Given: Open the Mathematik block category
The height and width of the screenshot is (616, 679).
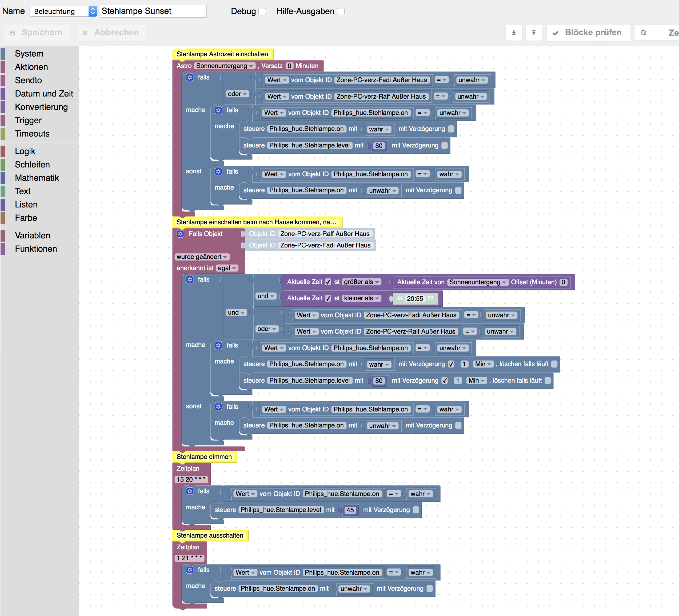Looking at the screenshot, I should 37,178.
